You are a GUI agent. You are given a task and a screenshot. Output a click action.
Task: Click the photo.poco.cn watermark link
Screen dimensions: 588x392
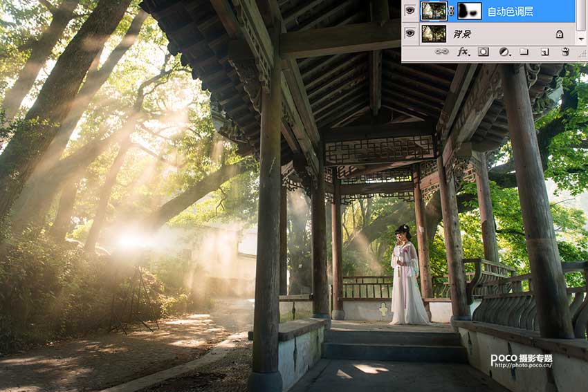click(x=521, y=366)
